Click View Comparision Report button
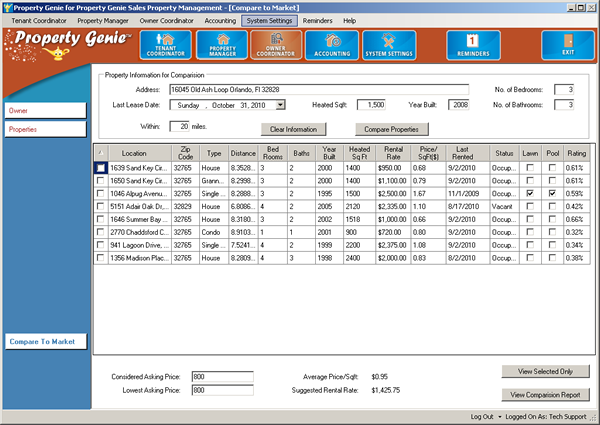Viewport: 600px width, 425px height. (x=545, y=394)
